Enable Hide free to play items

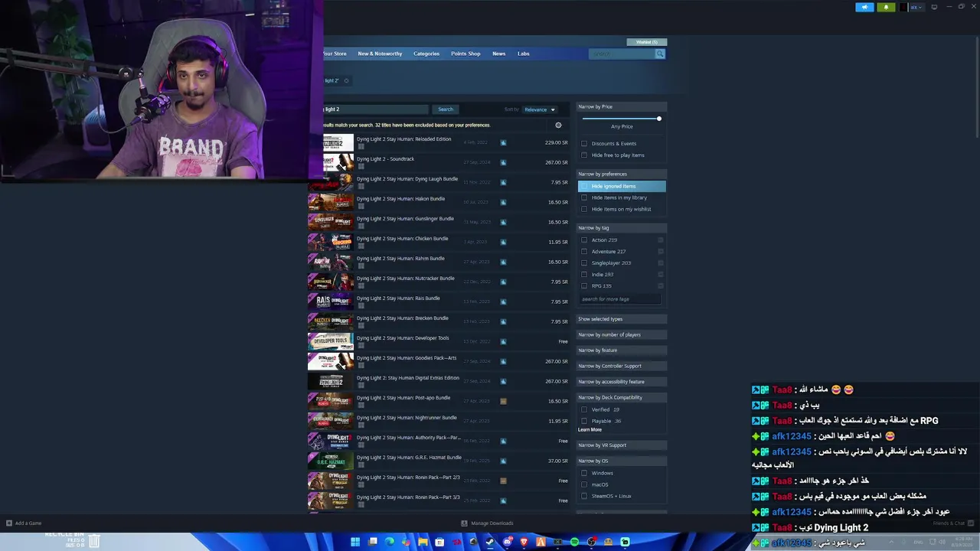[584, 155]
